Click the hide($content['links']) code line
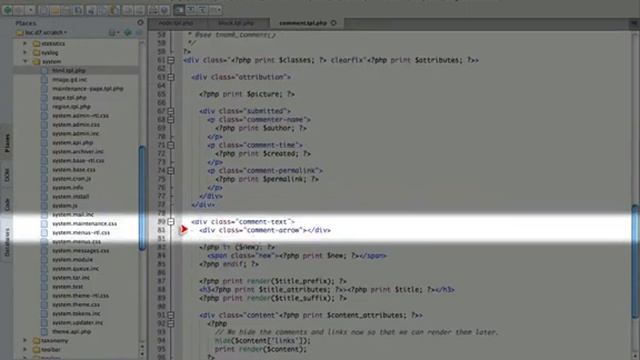The width and height of the screenshot is (640, 360). click(x=263, y=341)
